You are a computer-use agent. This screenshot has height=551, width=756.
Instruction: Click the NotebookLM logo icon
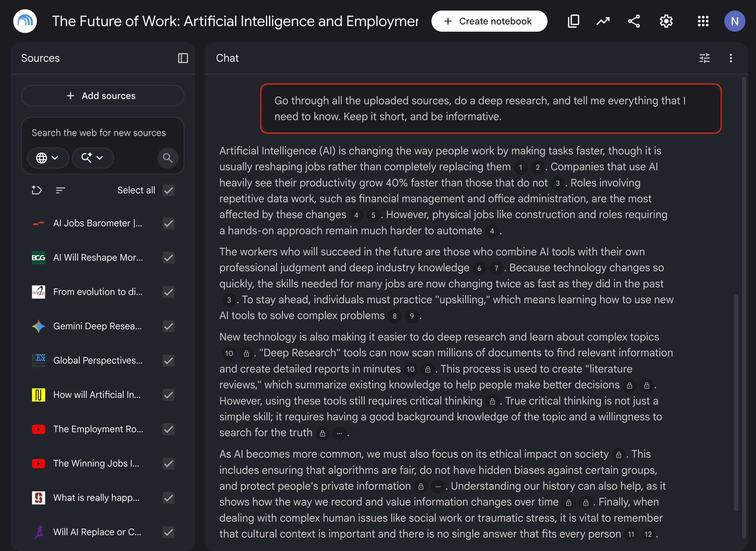pos(25,21)
